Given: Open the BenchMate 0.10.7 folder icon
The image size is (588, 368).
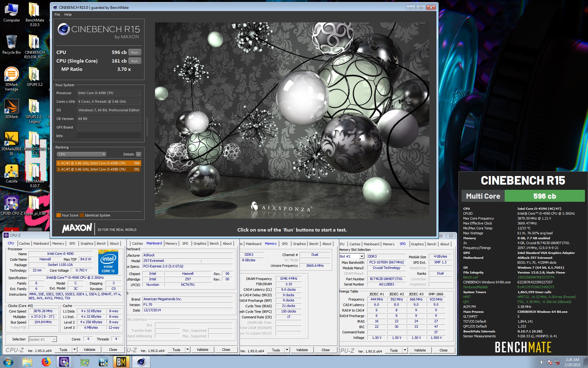Looking at the screenshot, I should (x=35, y=175).
